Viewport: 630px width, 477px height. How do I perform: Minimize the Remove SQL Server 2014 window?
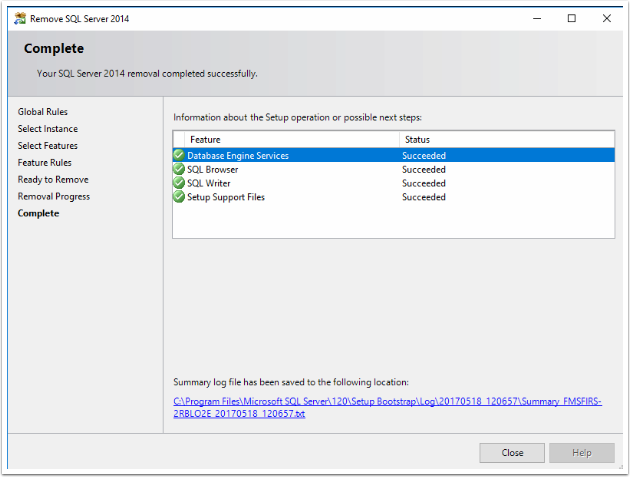pos(537,18)
